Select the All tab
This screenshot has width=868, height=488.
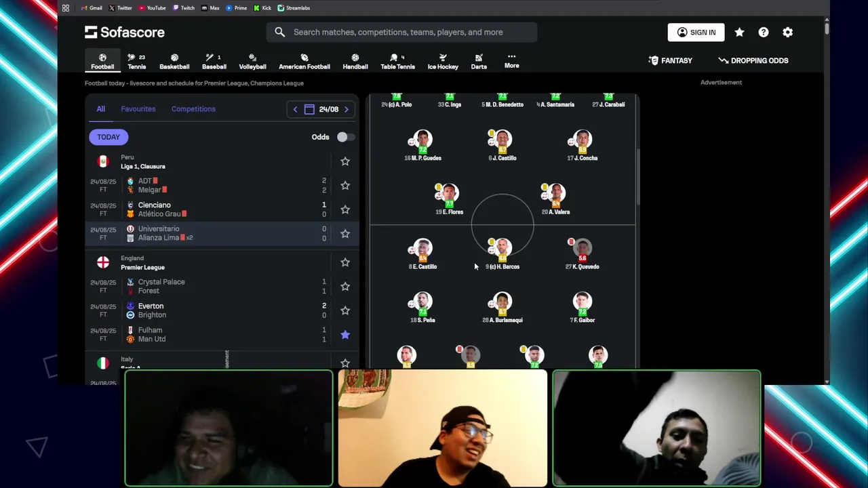click(x=100, y=108)
